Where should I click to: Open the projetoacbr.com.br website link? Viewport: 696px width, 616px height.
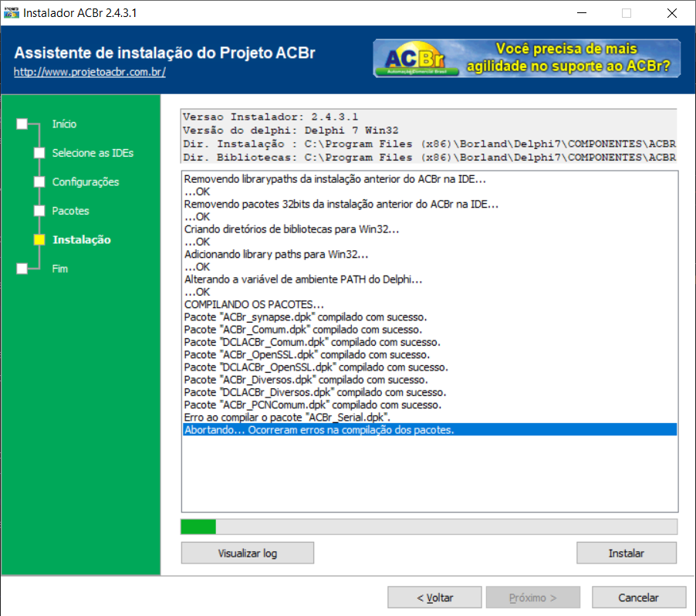click(90, 72)
